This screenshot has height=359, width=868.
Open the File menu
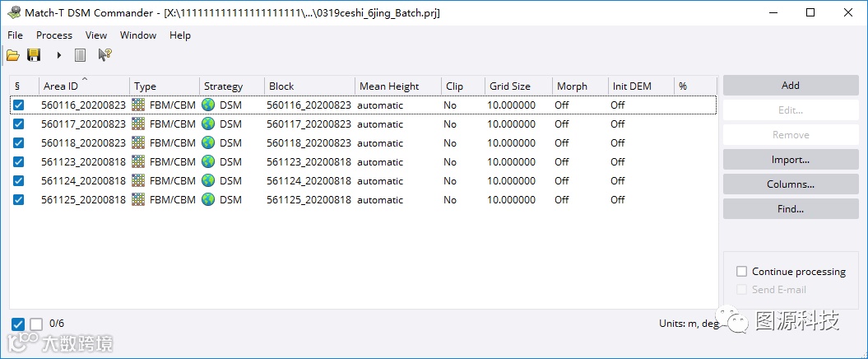(15, 35)
